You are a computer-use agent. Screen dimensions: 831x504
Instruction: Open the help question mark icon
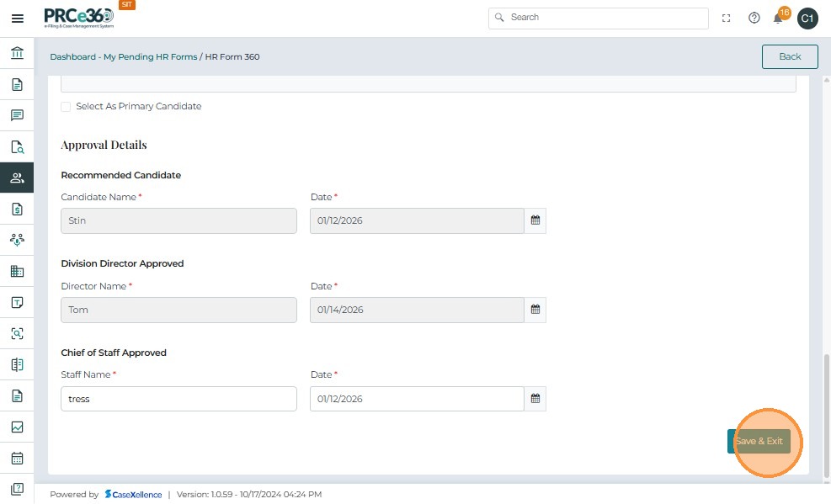point(754,19)
